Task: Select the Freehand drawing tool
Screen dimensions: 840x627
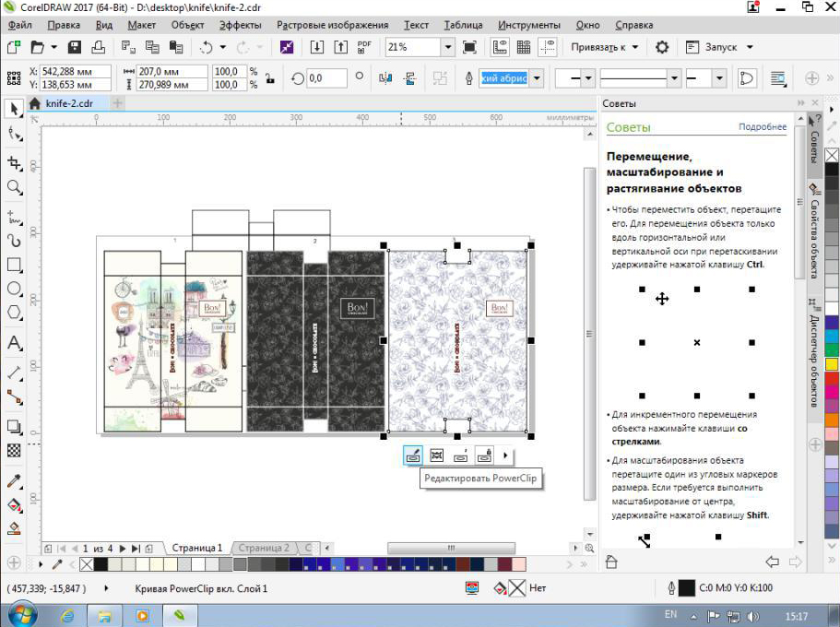Action: 15,217
